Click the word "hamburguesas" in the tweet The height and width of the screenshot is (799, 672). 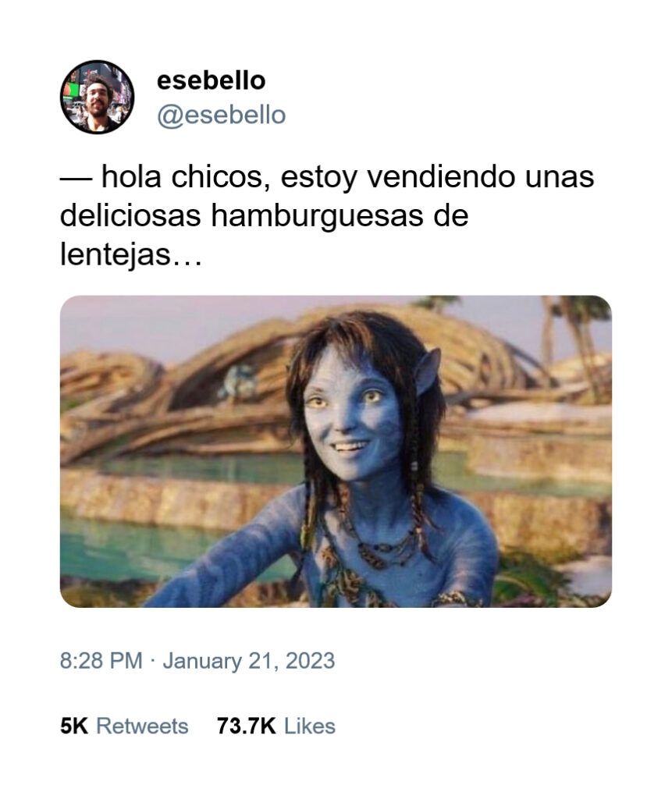point(317,215)
